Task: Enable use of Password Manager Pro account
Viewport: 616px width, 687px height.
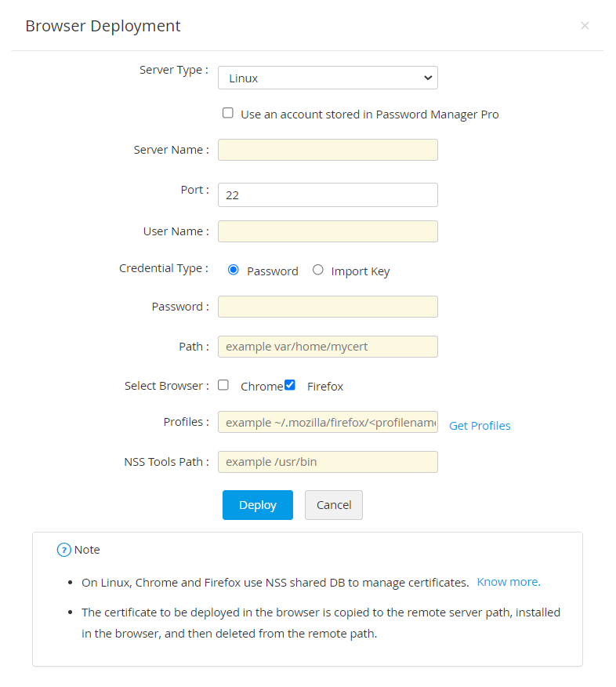Action: pyautogui.click(x=228, y=113)
